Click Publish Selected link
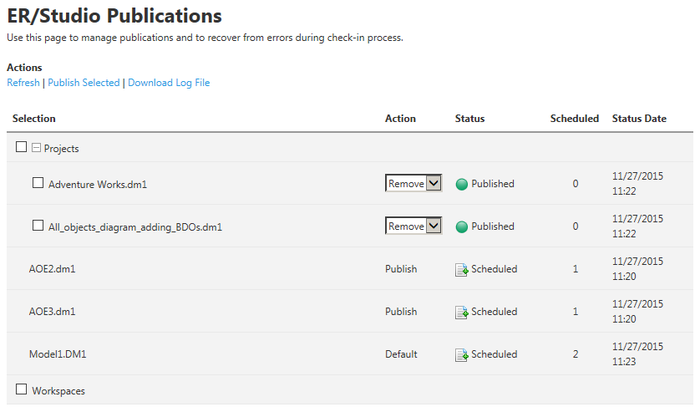This screenshot has width=700, height=412. tap(84, 83)
